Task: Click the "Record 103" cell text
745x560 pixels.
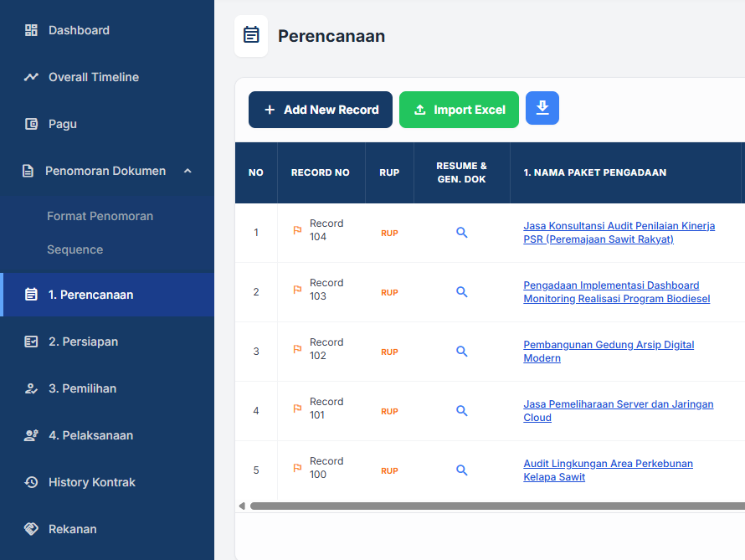Action: tap(326, 290)
